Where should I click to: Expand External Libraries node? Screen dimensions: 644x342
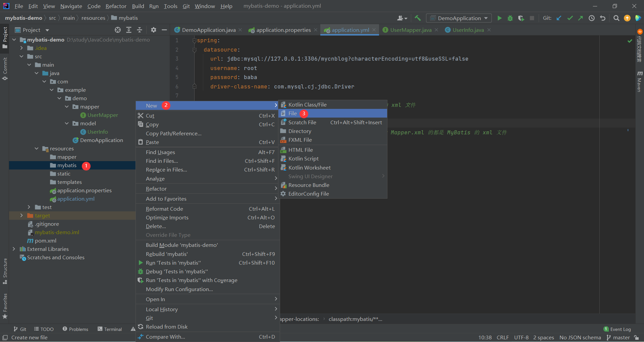14,249
